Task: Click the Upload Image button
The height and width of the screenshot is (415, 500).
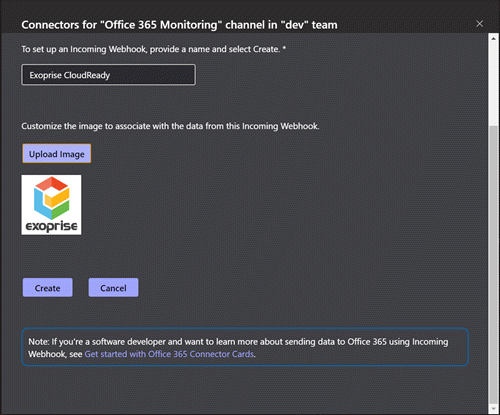Action: [57, 154]
